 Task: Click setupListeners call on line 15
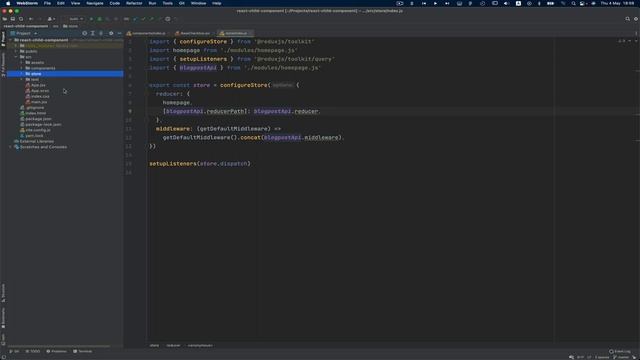pos(173,164)
